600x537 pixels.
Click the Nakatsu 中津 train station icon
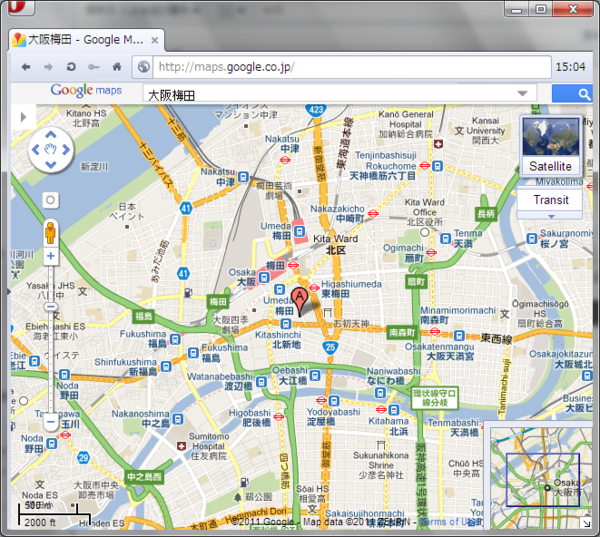(x=243, y=177)
